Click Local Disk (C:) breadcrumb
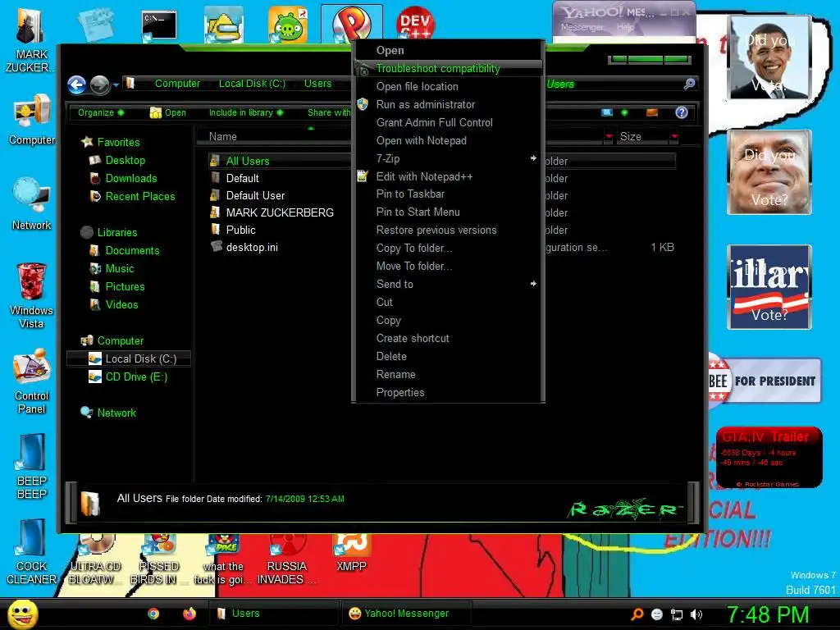This screenshot has width=840, height=630. [x=252, y=84]
